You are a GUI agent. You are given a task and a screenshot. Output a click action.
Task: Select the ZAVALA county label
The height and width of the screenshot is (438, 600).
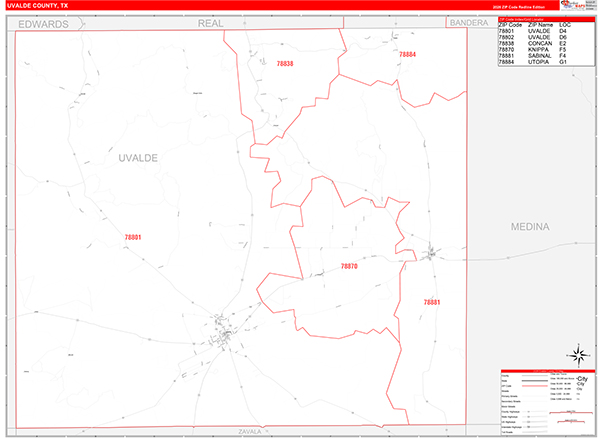coord(249,431)
